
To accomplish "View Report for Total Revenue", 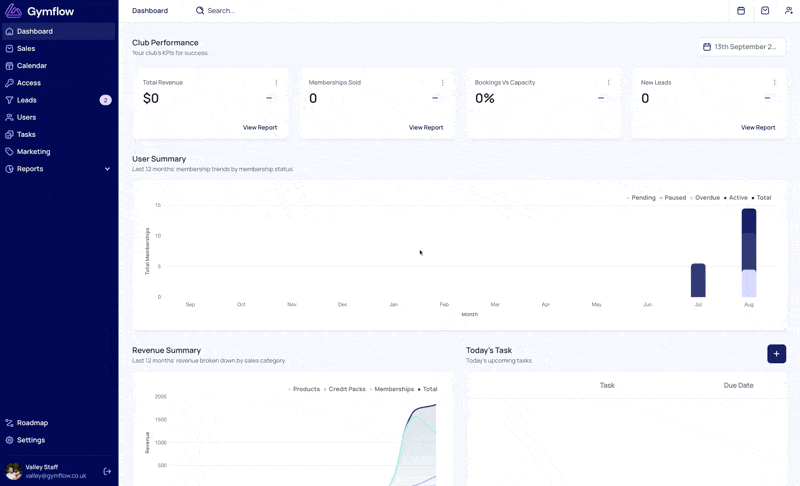I will tap(260, 127).
